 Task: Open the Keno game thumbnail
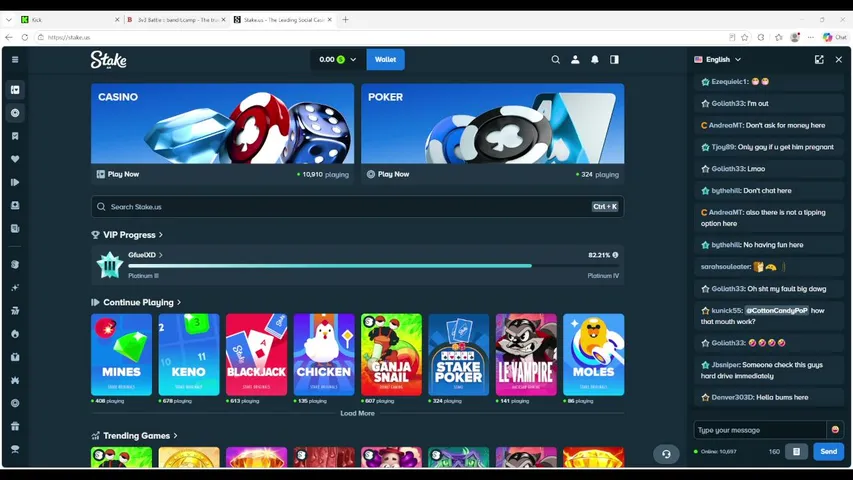tap(189, 354)
